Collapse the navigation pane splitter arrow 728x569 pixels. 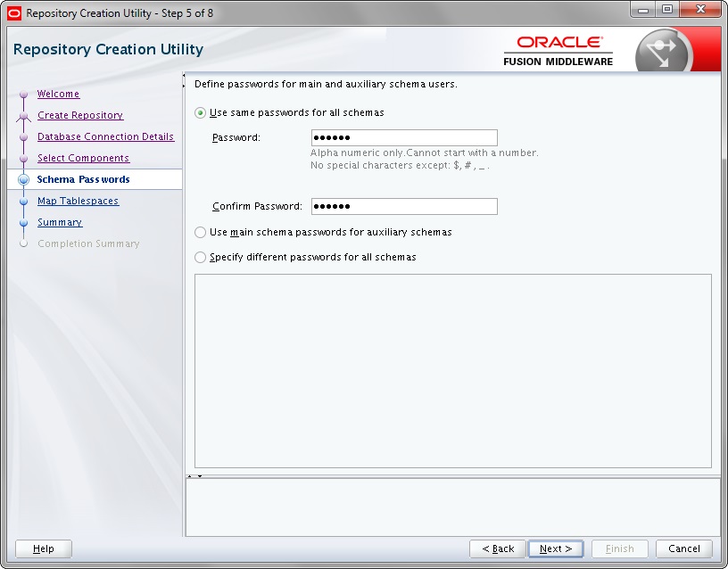(x=184, y=75)
